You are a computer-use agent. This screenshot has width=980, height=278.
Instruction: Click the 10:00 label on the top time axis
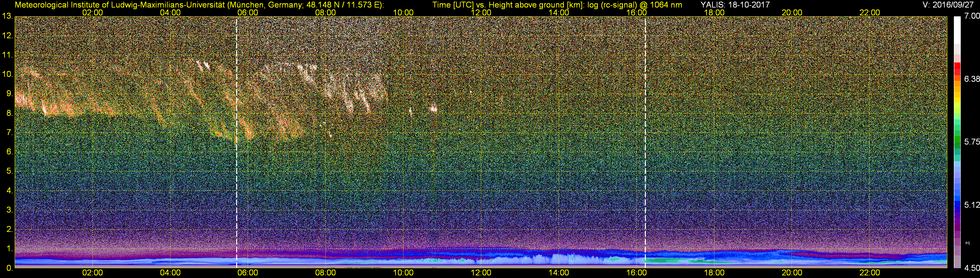(403, 12)
